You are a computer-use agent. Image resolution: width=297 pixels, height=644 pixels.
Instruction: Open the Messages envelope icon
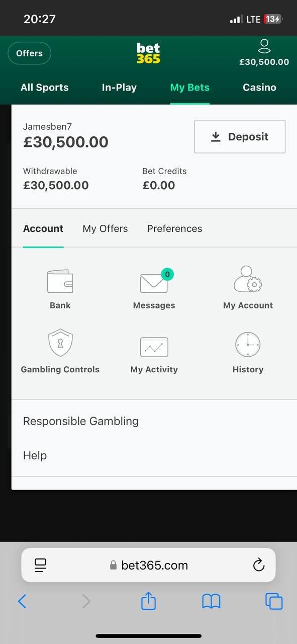[154, 282]
